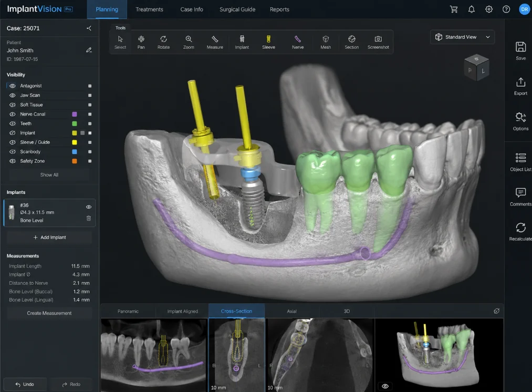Toggle Soft Tissue visibility
532x392 pixels.
13,105
